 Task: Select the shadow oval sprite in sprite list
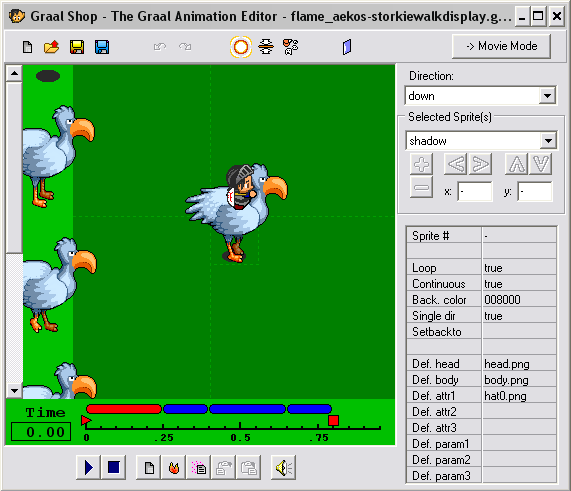pyautogui.click(x=48, y=76)
